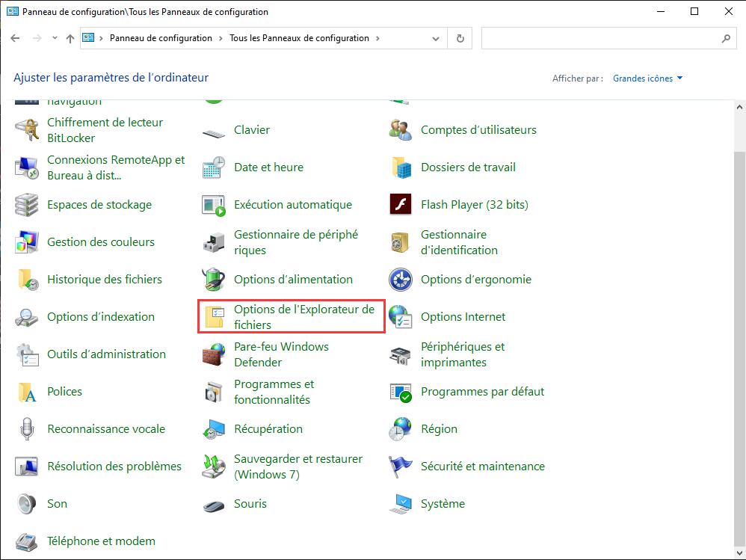Open the Dossiers de travail icon
Image resolution: width=746 pixels, height=560 pixels.
pyautogui.click(x=400, y=167)
